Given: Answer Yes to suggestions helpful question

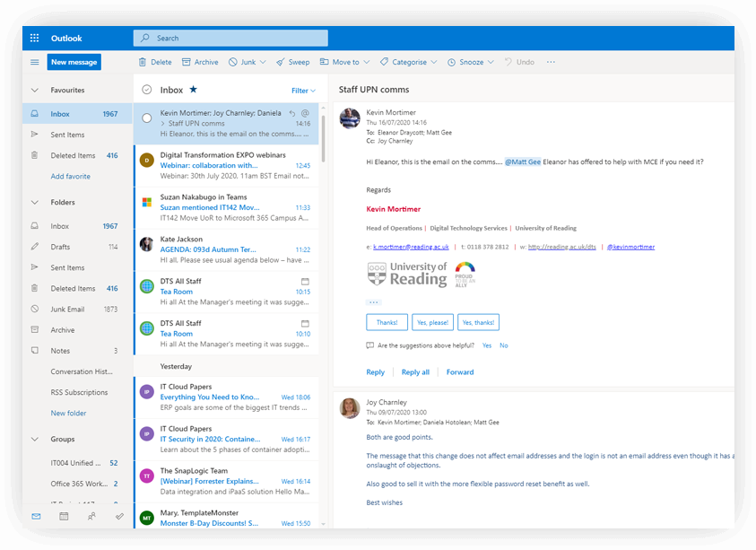Looking at the screenshot, I should tap(487, 345).
